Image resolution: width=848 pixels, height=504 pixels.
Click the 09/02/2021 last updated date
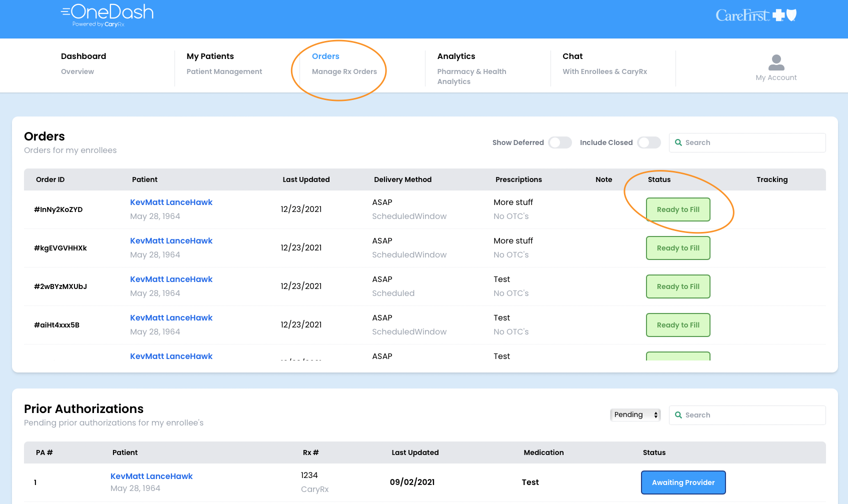pyautogui.click(x=412, y=482)
